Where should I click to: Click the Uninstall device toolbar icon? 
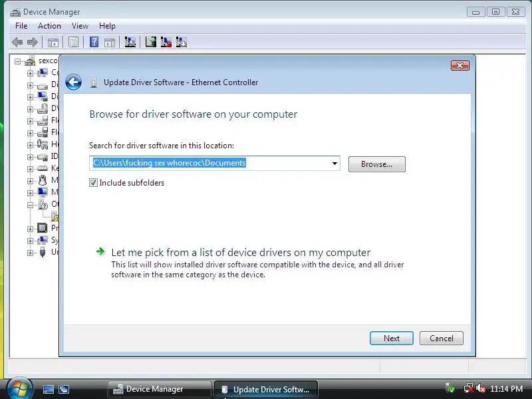click(x=181, y=42)
